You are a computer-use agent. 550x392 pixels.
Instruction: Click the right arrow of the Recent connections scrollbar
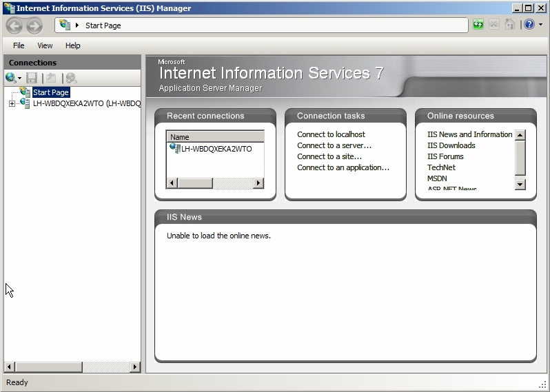click(x=258, y=183)
